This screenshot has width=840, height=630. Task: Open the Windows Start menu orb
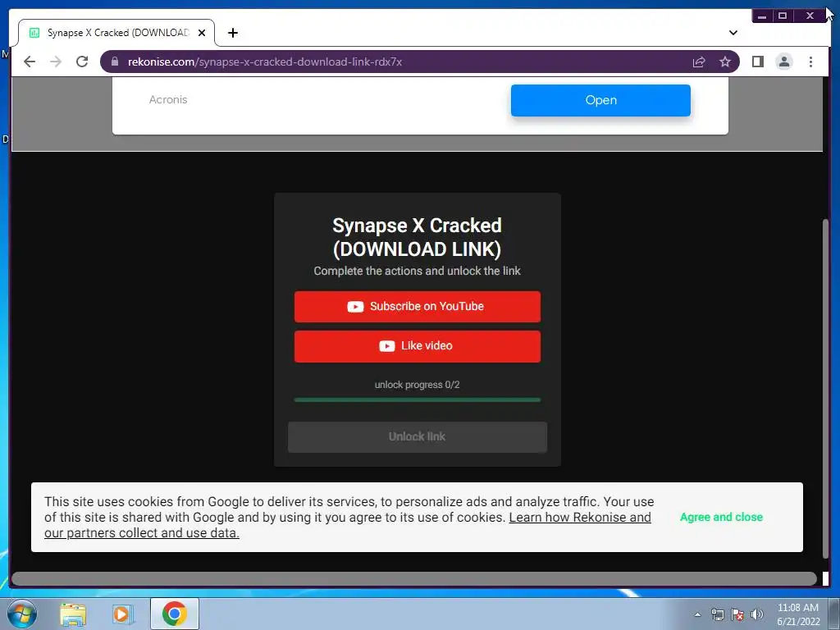22,614
